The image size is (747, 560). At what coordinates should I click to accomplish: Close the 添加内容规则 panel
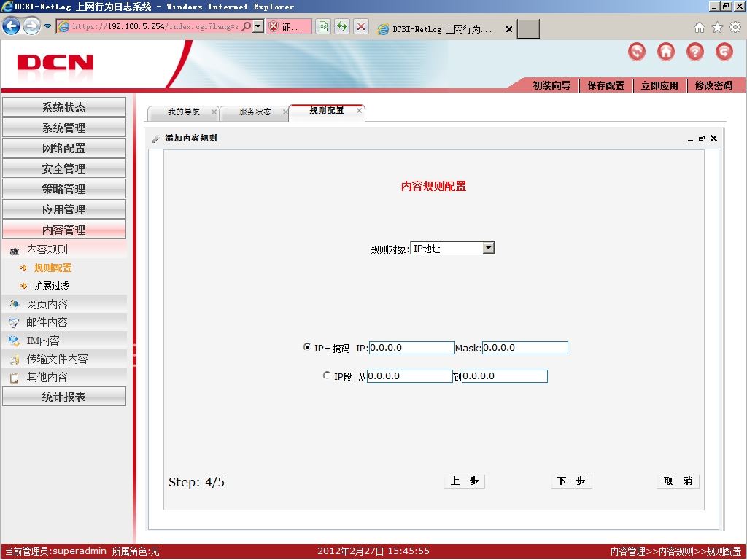713,138
